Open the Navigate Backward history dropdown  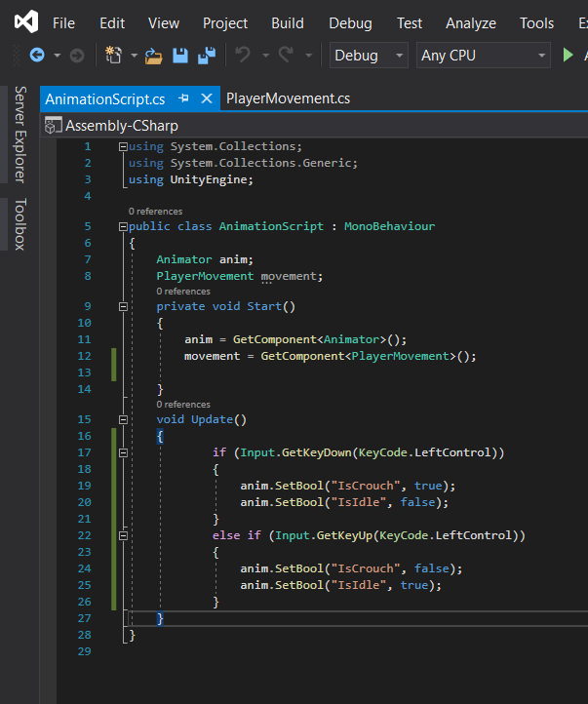[57, 56]
